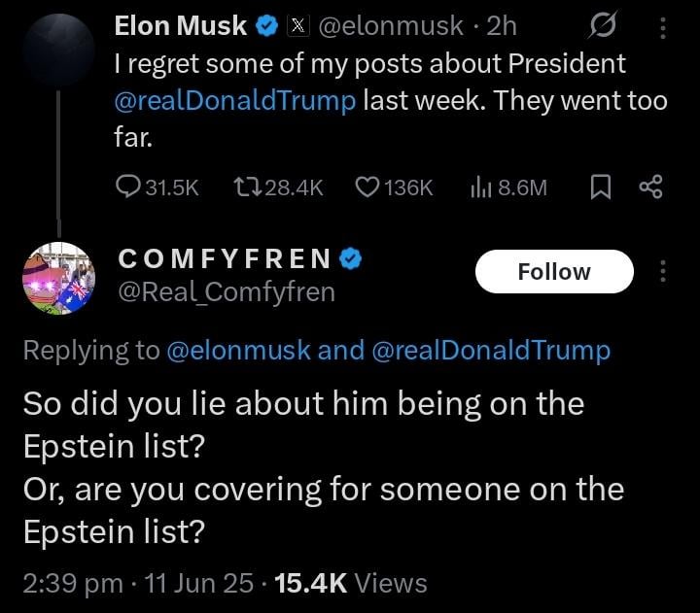Open the three-dot menu beside the Follow button

coord(663,271)
